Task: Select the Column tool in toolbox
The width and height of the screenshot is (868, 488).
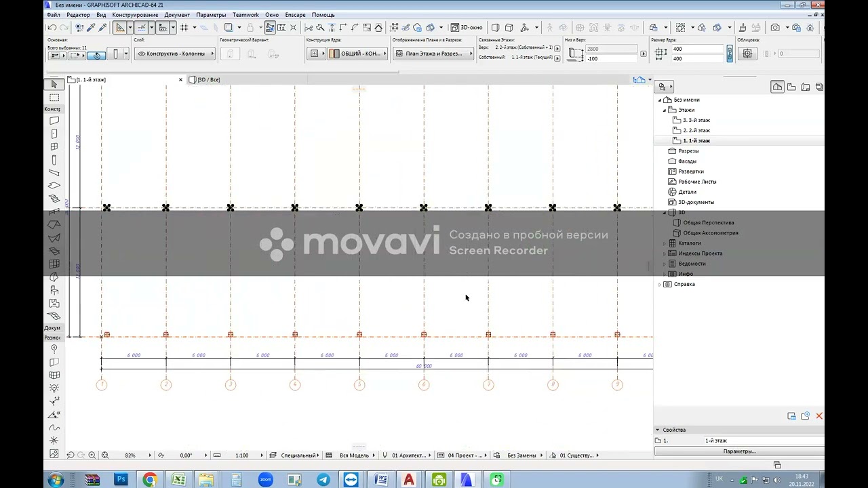Action: tap(54, 160)
